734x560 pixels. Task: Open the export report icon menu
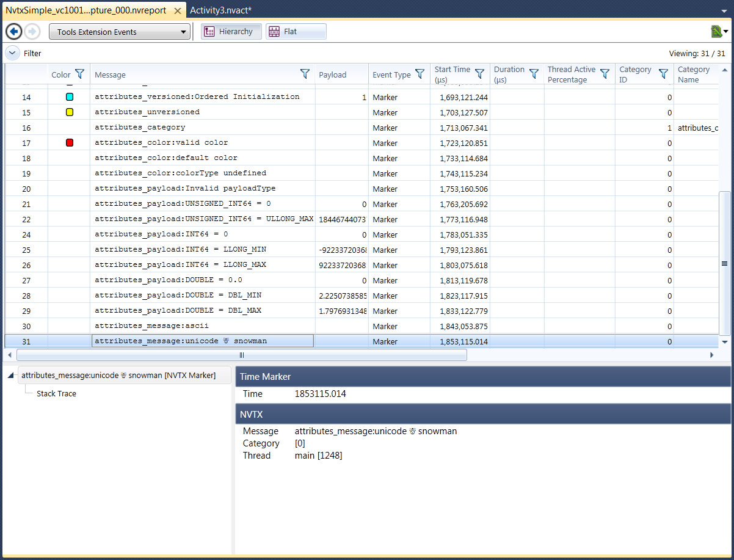pos(719,32)
